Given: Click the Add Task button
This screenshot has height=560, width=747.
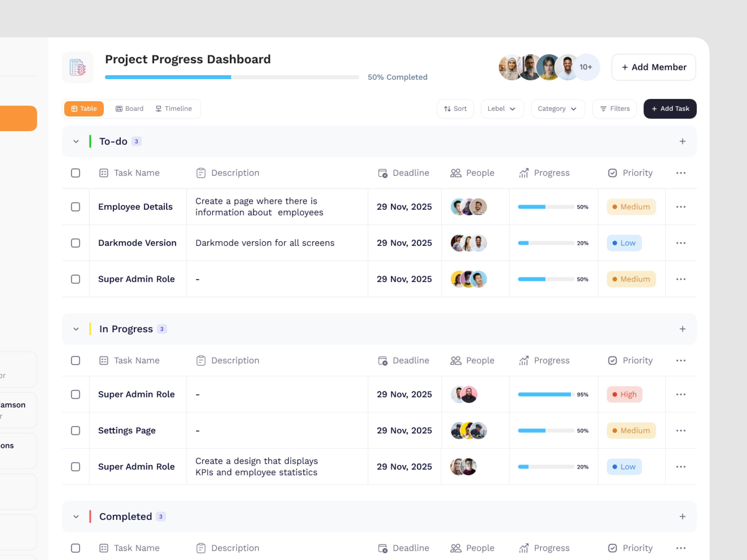Looking at the screenshot, I should coord(670,109).
